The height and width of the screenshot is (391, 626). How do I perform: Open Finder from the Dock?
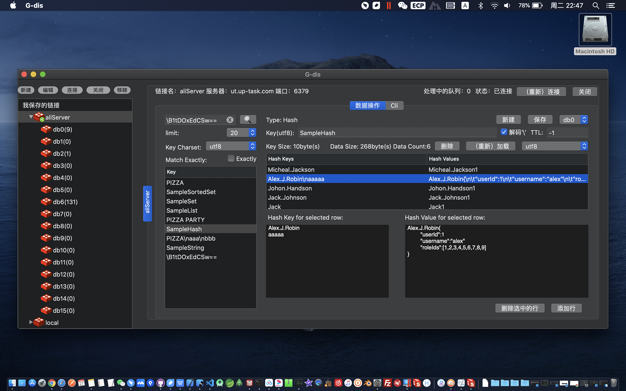tap(12, 383)
